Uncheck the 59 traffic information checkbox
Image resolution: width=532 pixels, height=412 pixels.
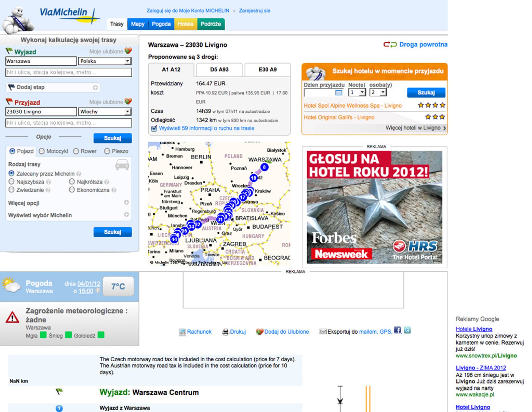point(154,128)
